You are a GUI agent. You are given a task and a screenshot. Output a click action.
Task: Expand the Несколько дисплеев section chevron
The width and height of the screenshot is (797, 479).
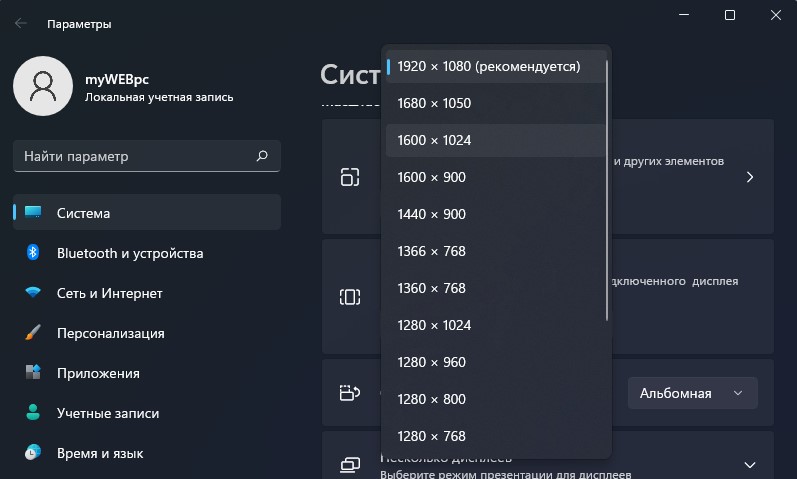(750, 465)
